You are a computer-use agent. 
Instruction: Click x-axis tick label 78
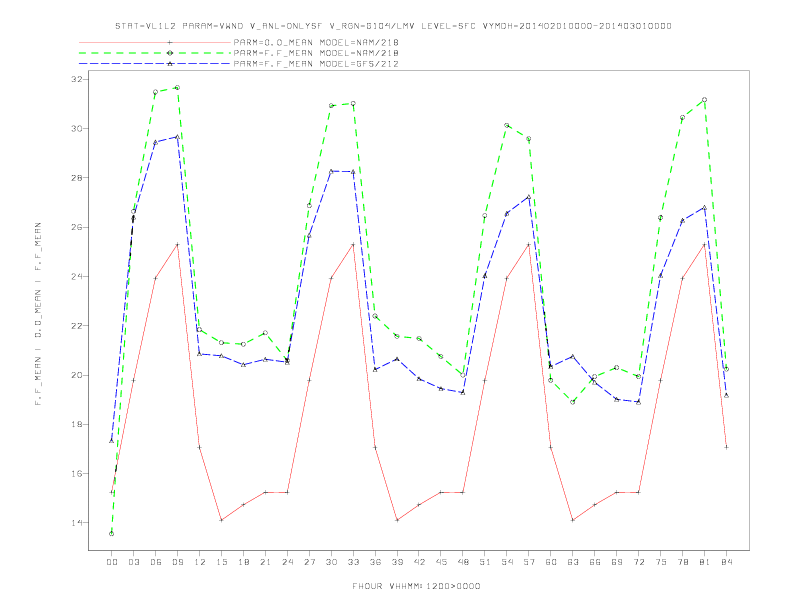[682, 562]
